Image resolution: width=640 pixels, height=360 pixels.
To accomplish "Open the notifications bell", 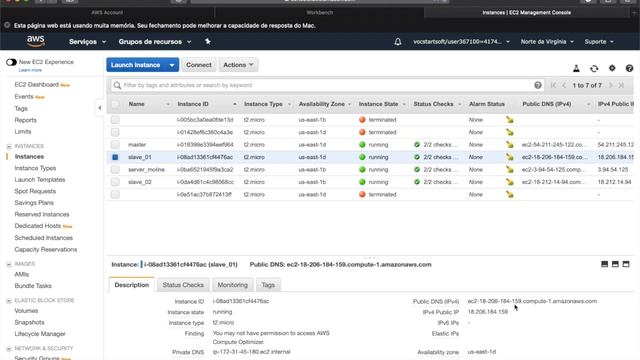I will 398,42.
